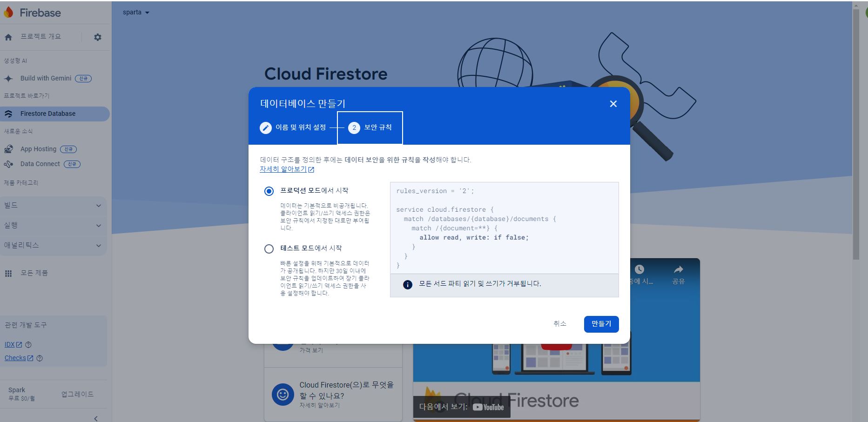Click the Cloud Firestore video thumbnail
Image resolution: width=868 pixels, height=422 pixels.
(x=557, y=340)
